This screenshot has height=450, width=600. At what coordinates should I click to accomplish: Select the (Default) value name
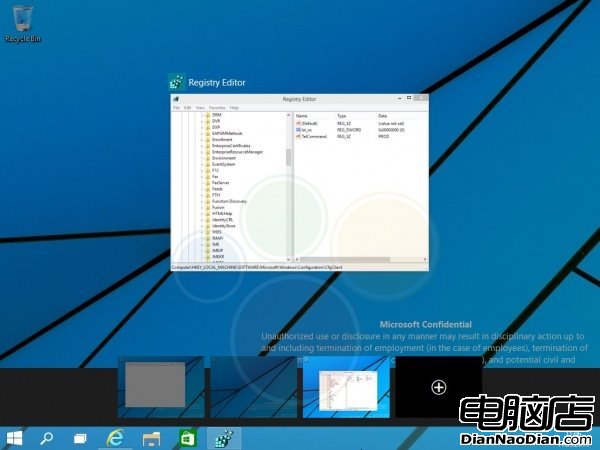[x=310, y=123]
